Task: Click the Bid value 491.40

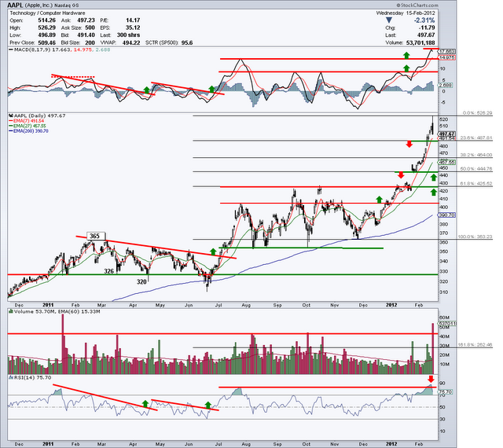Action: click(x=86, y=35)
